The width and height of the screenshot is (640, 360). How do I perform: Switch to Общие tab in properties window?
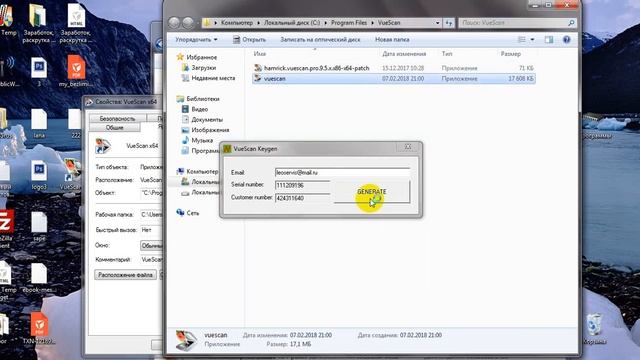click(x=115, y=128)
